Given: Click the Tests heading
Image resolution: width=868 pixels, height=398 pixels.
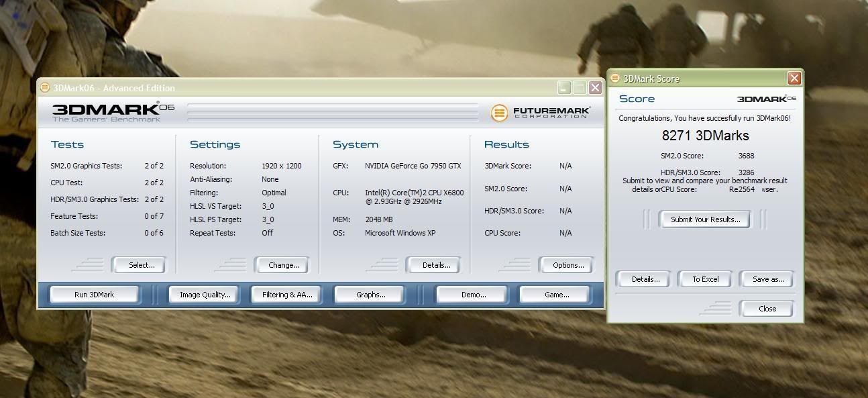Looking at the screenshot, I should click(x=67, y=144).
